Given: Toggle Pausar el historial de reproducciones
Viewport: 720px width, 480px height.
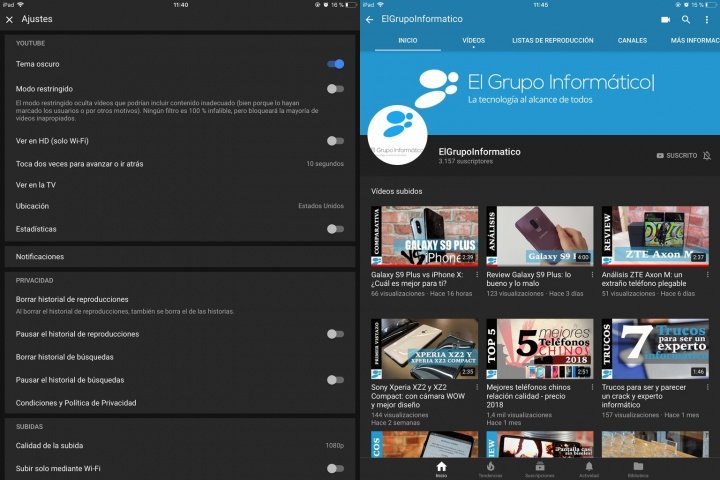Looking at the screenshot, I should 336,334.
